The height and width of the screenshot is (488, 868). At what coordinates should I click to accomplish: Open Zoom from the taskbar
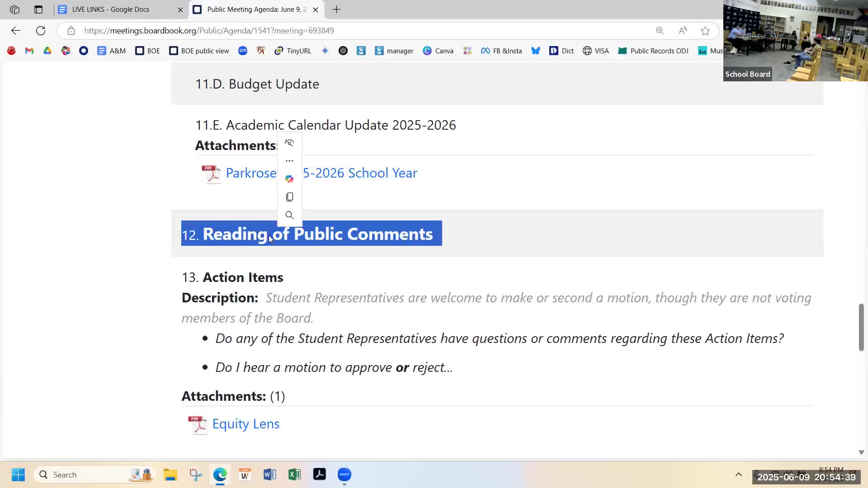(344, 474)
